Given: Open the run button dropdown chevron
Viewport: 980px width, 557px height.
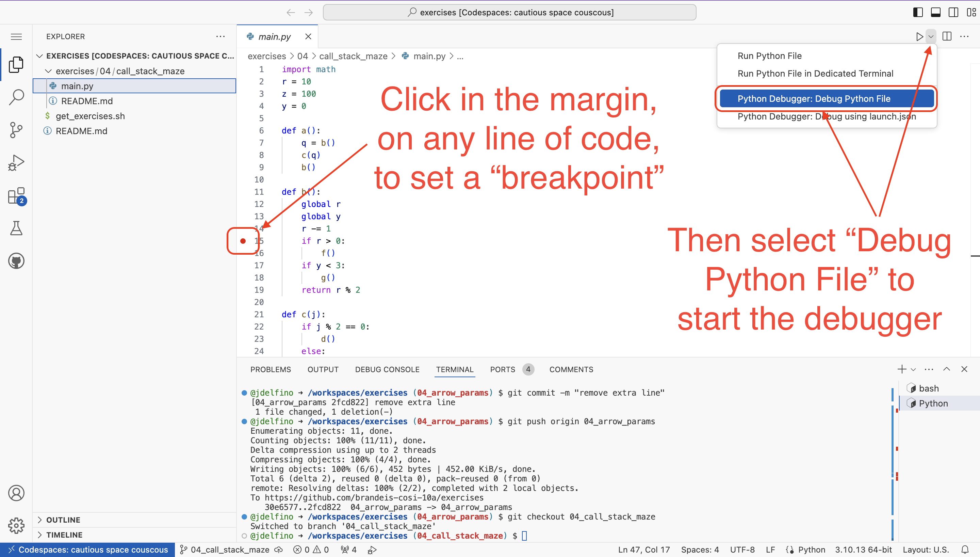Looking at the screenshot, I should coord(931,36).
